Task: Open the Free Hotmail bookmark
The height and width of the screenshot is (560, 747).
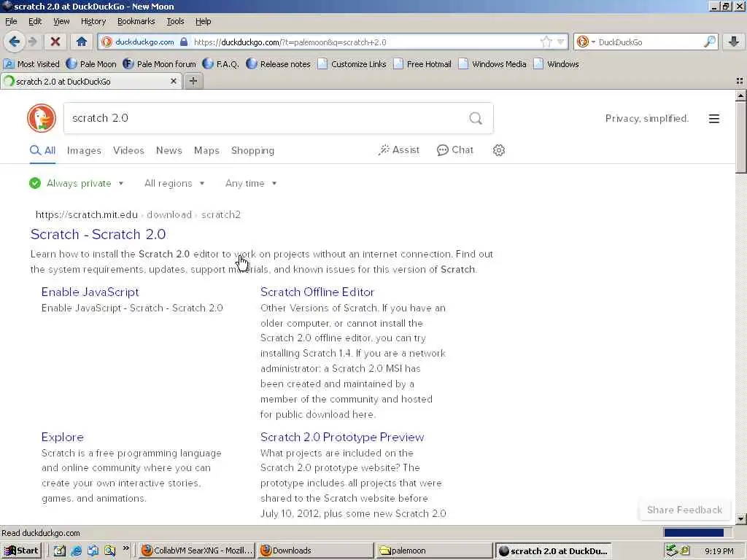Action: point(422,64)
